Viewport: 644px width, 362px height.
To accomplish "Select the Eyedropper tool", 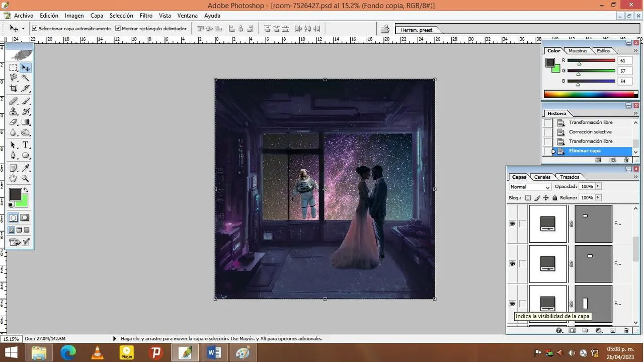I will (x=26, y=168).
